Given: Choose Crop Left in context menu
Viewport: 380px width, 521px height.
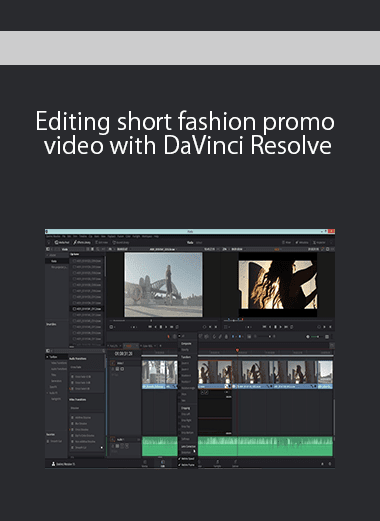Looking at the screenshot, I should 185,414.
